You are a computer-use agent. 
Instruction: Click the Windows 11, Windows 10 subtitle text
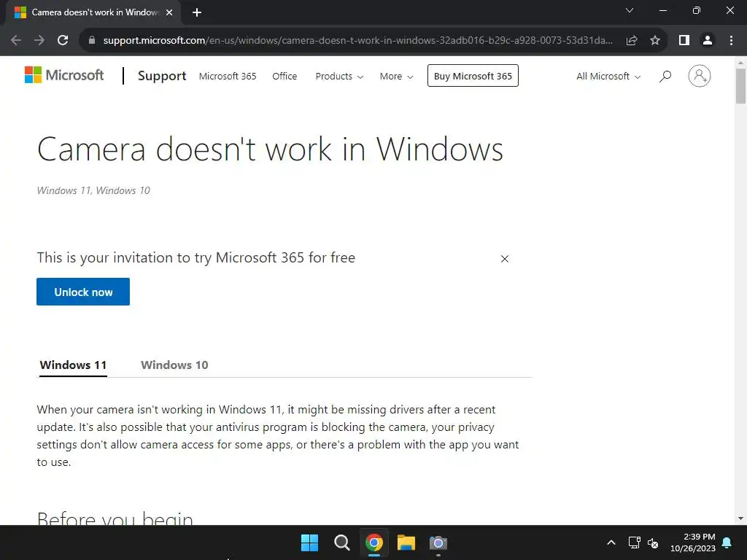pos(93,190)
